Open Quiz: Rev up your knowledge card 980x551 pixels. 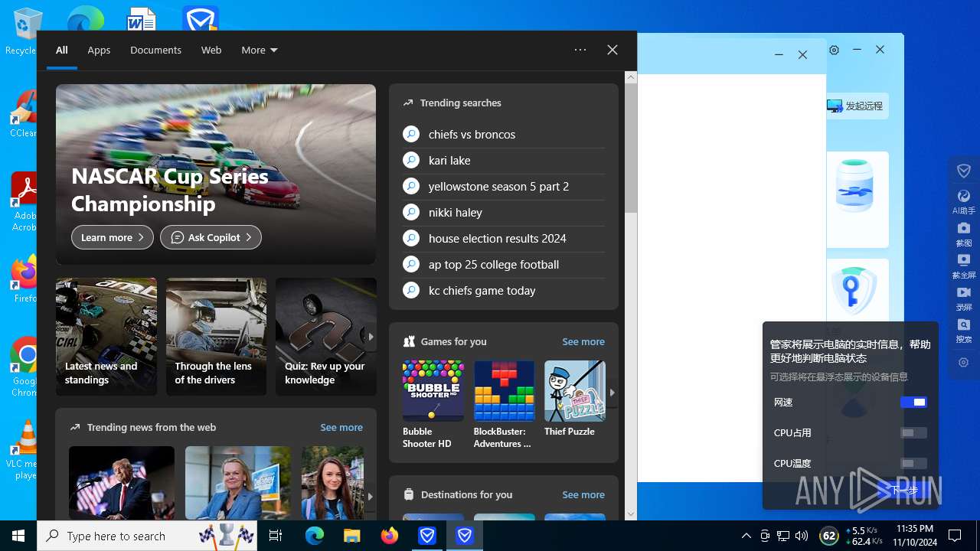pyautogui.click(x=326, y=337)
